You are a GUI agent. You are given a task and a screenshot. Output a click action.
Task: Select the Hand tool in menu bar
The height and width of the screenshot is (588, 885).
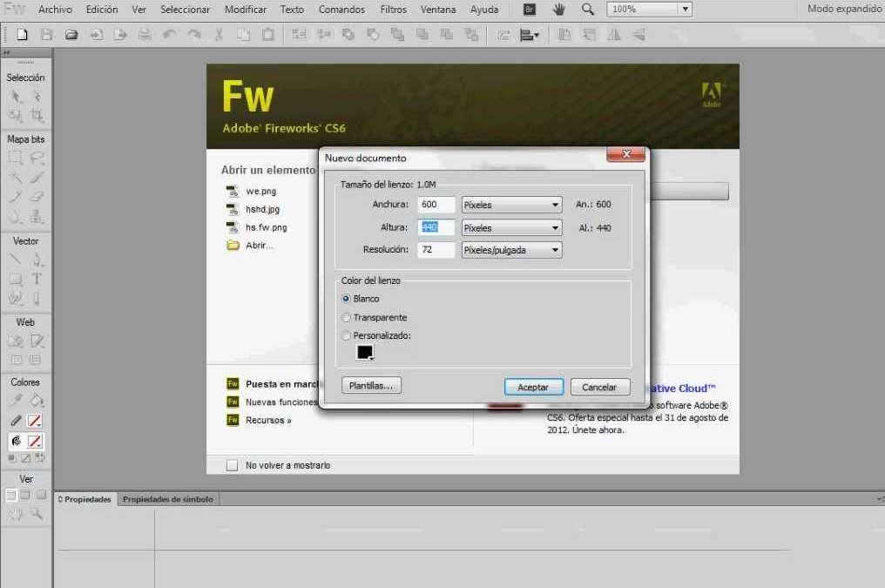(558, 9)
